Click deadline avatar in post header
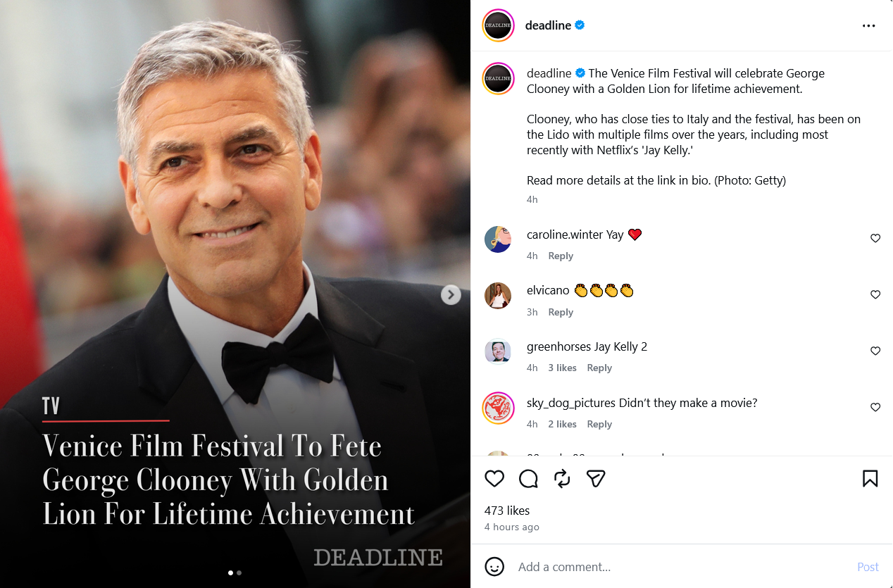This screenshot has height=588, width=893. coord(498,26)
